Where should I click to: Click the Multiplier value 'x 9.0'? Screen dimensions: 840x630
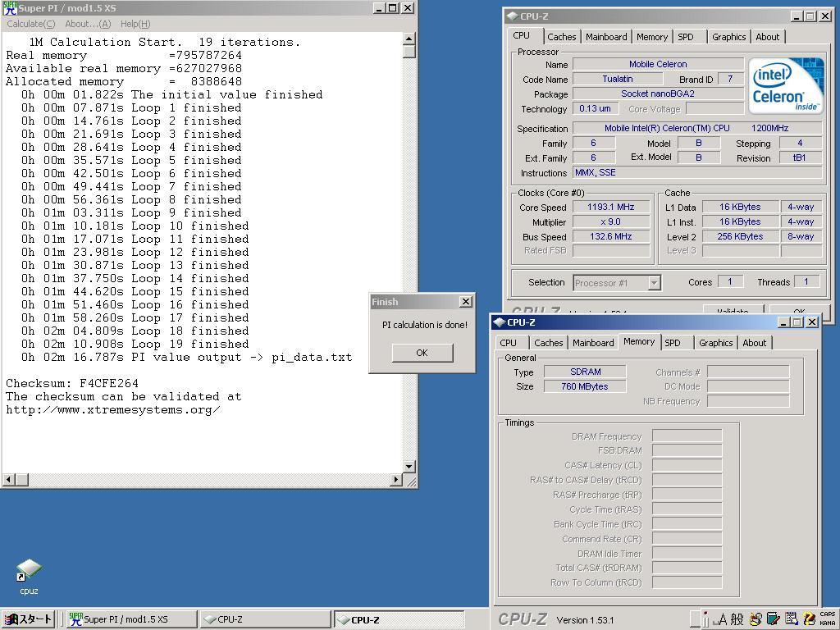tap(610, 221)
